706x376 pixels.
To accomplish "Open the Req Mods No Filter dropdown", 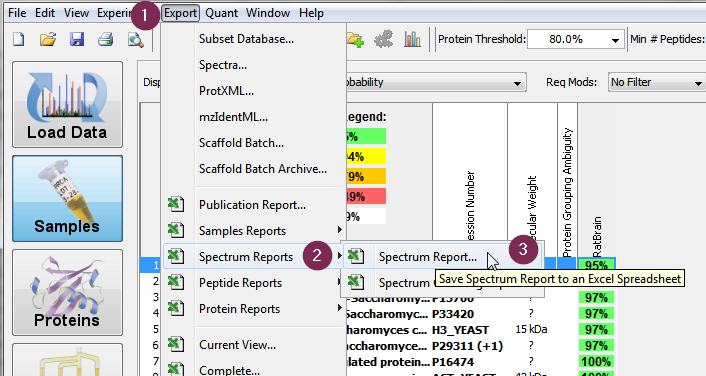I will point(656,82).
